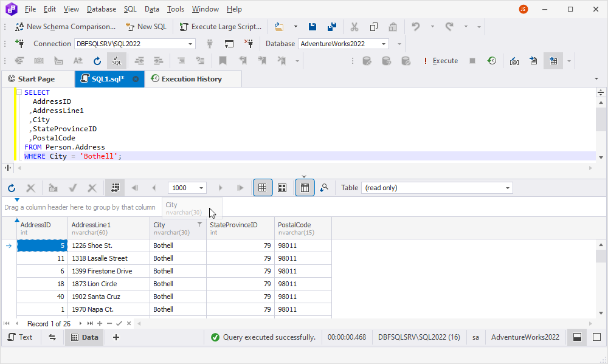Go to the next page arrow

tap(220, 188)
